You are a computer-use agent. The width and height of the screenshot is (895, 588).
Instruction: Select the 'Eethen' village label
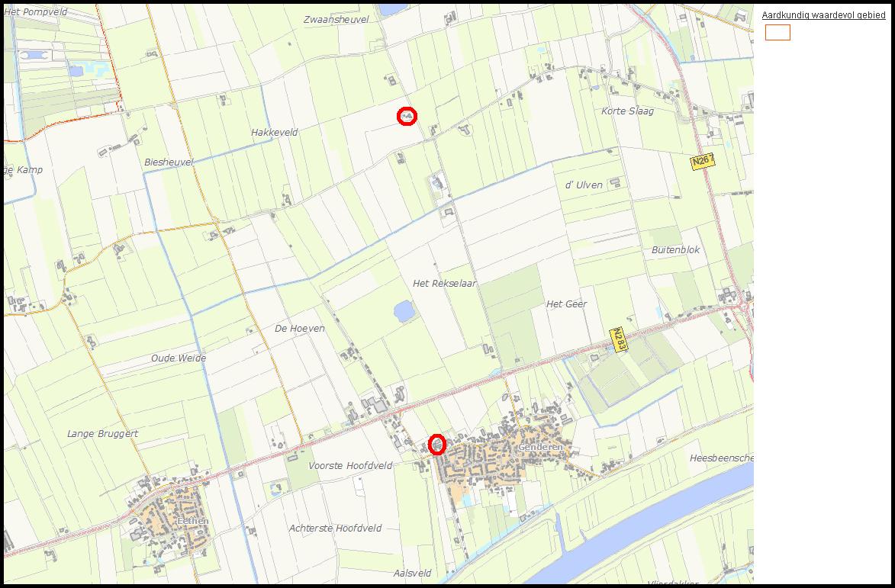(x=192, y=521)
